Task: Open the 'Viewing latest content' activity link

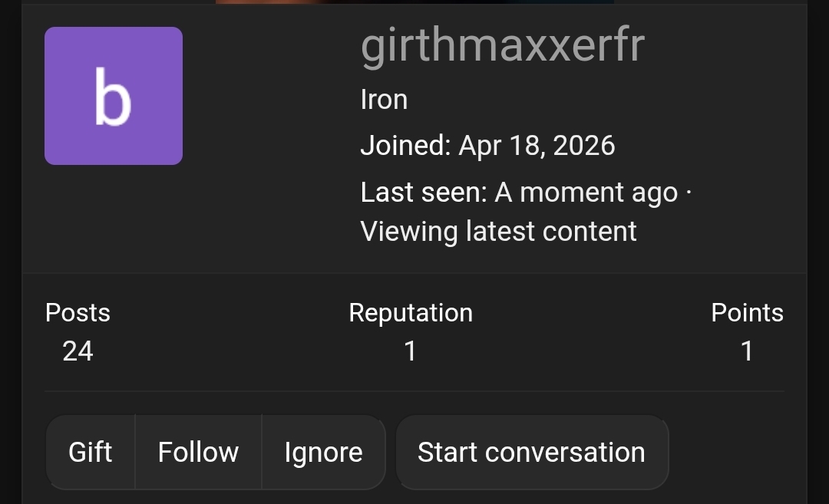Action: pos(498,230)
